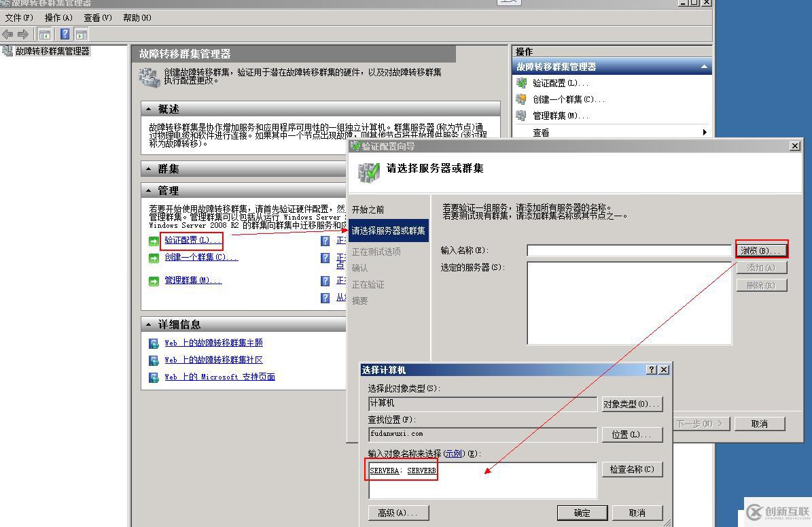Select 故障转移群集管理器 tree node

(52, 51)
